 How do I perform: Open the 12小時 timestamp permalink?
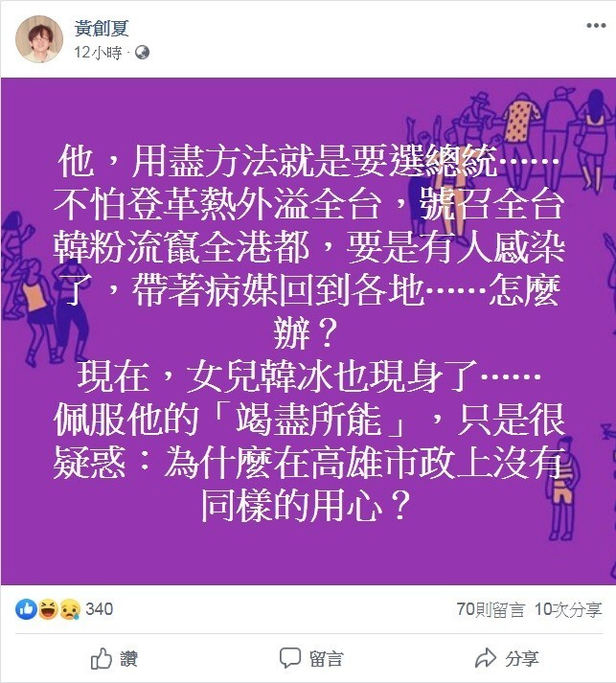(x=98, y=53)
